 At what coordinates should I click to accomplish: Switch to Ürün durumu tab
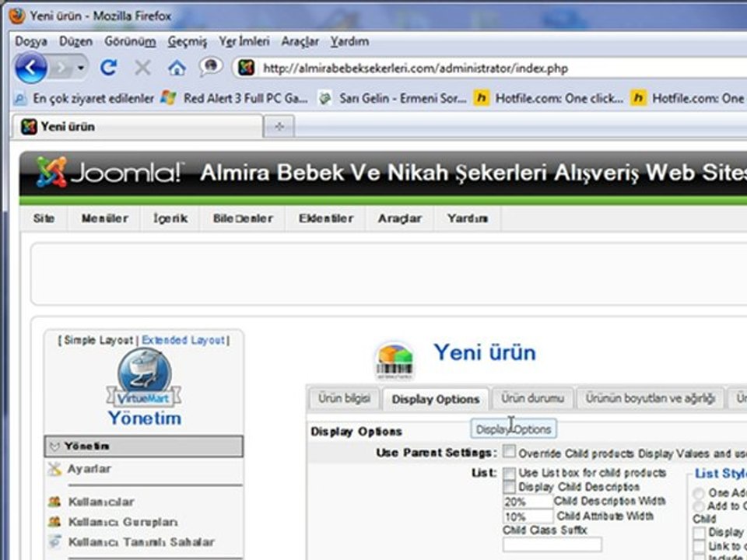click(x=532, y=398)
